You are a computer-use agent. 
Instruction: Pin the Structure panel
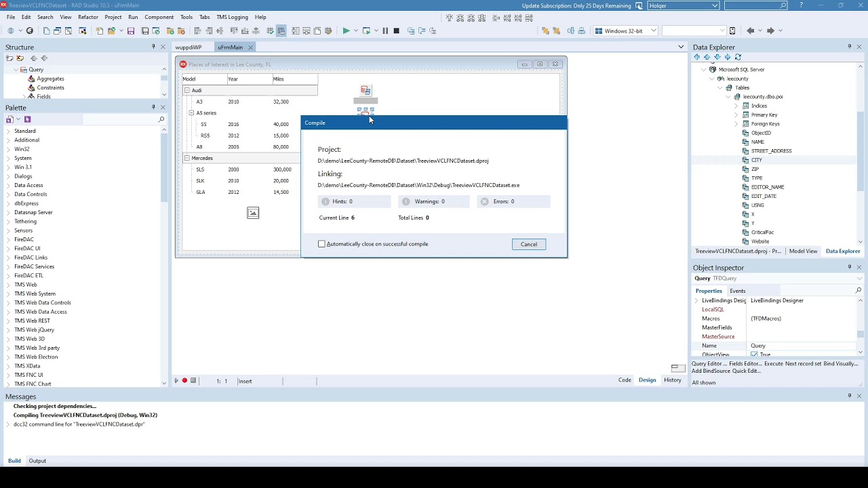click(x=153, y=47)
